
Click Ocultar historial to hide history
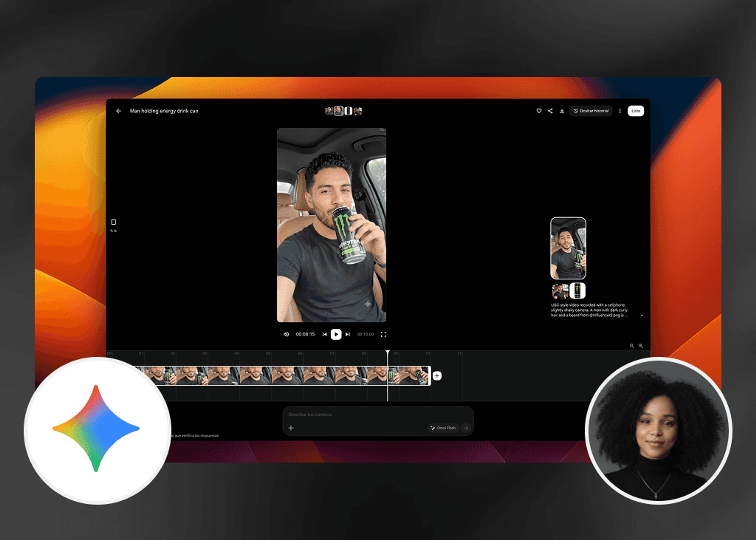pos(591,111)
